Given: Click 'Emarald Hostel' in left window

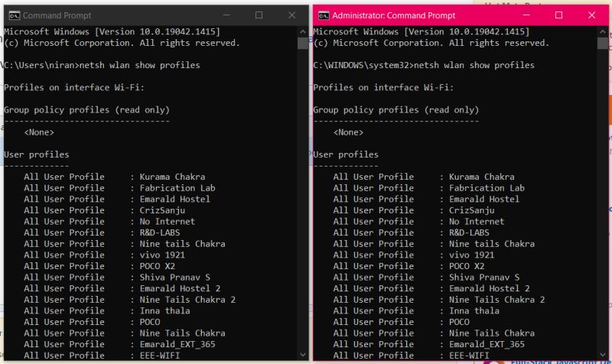Looking at the screenshot, I should (175, 199).
